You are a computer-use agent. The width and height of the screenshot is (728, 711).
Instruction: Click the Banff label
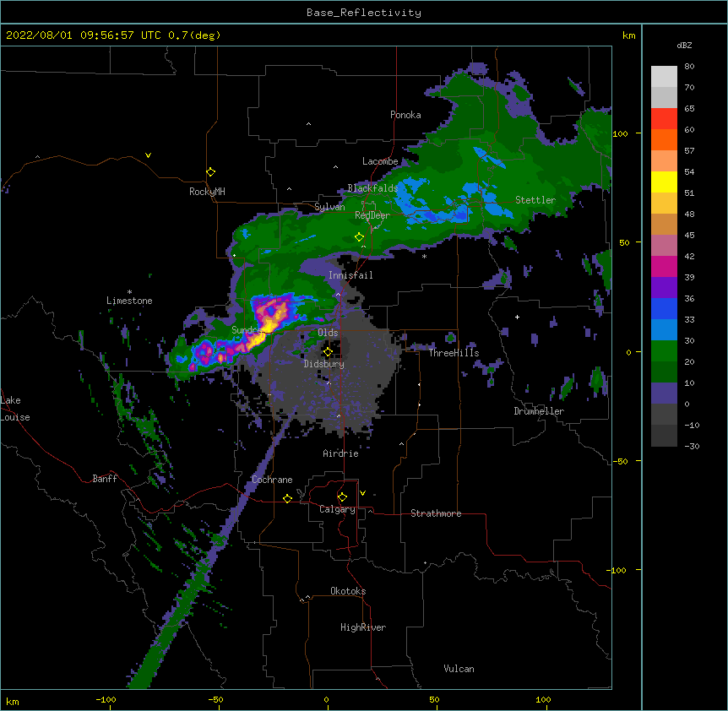click(x=105, y=479)
